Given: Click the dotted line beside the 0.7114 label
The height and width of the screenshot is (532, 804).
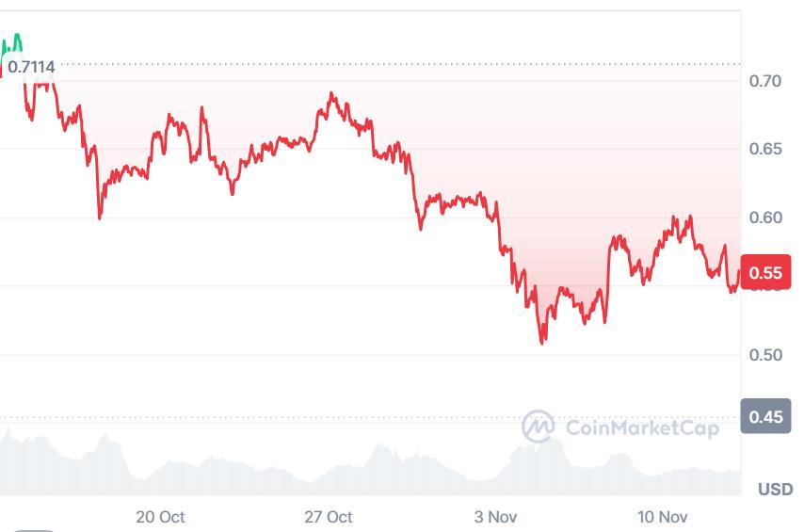Looking at the screenshot, I should point(377,65).
